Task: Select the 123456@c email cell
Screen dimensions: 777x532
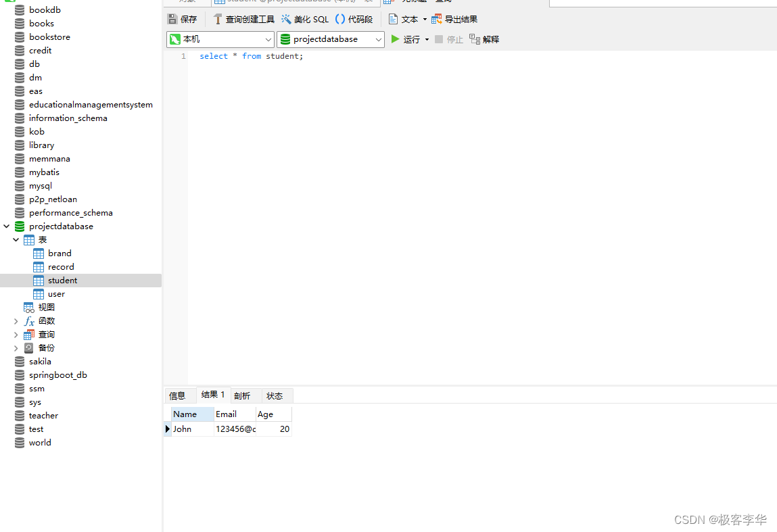Action: [x=235, y=429]
